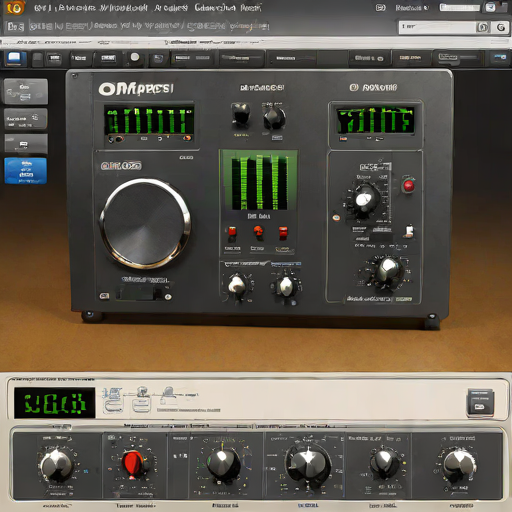The height and width of the screenshot is (512, 512).
Task: Open the blue highlighted sidebar panel button
Action: click(26, 171)
